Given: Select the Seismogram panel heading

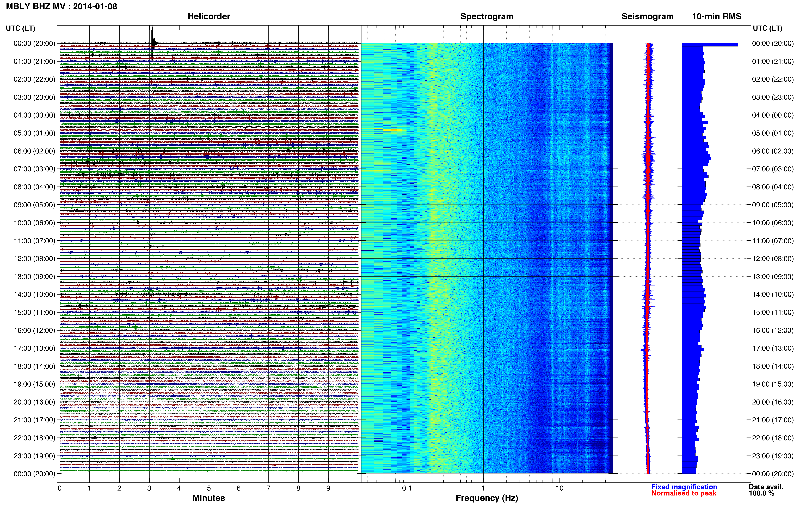Looking at the screenshot, I should click(648, 16).
